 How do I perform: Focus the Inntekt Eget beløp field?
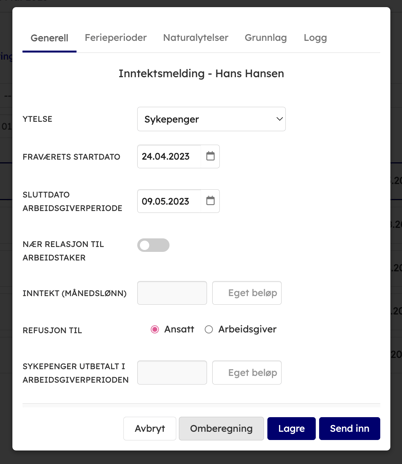[x=247, y=293]
